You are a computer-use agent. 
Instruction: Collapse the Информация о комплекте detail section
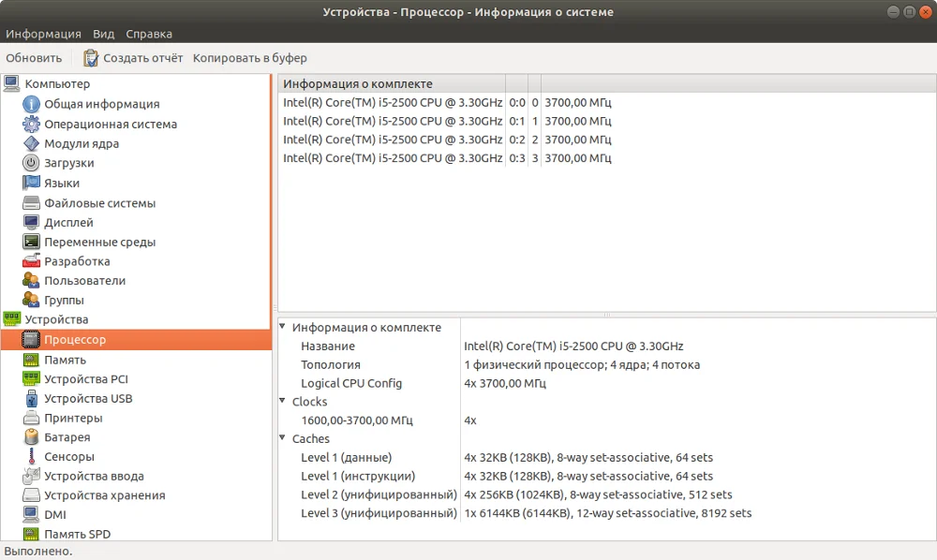[x=282, y=327]
